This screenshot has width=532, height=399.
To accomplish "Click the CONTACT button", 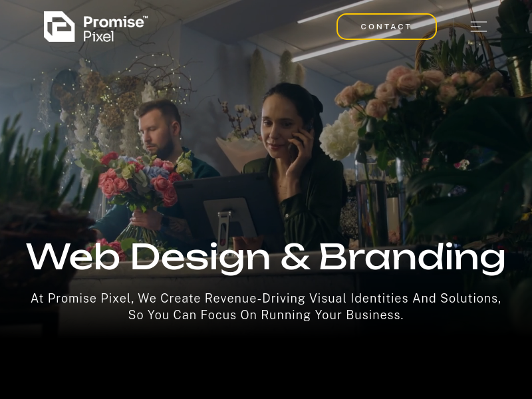I will coord(386,27).
